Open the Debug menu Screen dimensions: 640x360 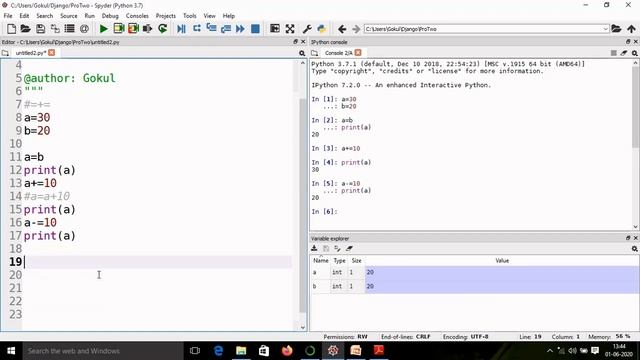point(110,16)
